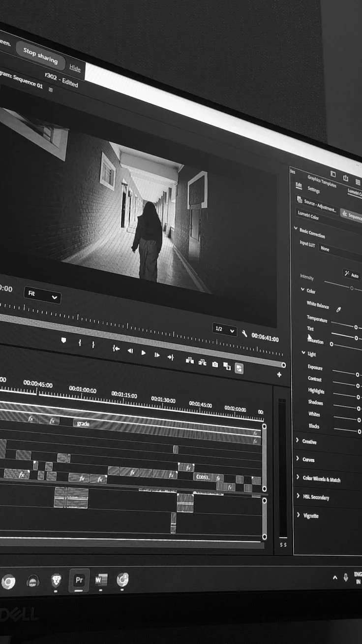This screenshot has height=644, width=362.
Task: Play the sequence in Program Monitor
Action: (144, 353)
